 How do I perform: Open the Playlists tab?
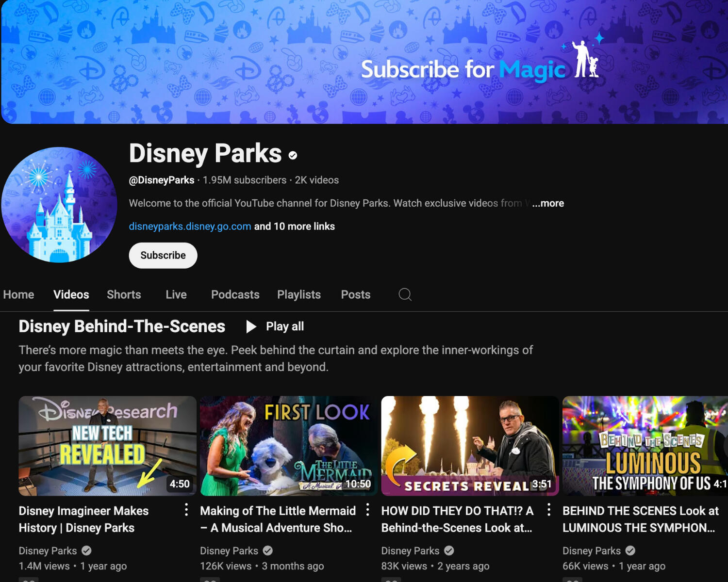[298, 294]
